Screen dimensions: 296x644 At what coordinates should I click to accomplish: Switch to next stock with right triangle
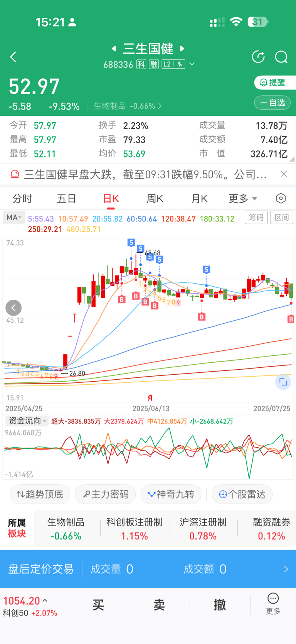pos(182,49)
